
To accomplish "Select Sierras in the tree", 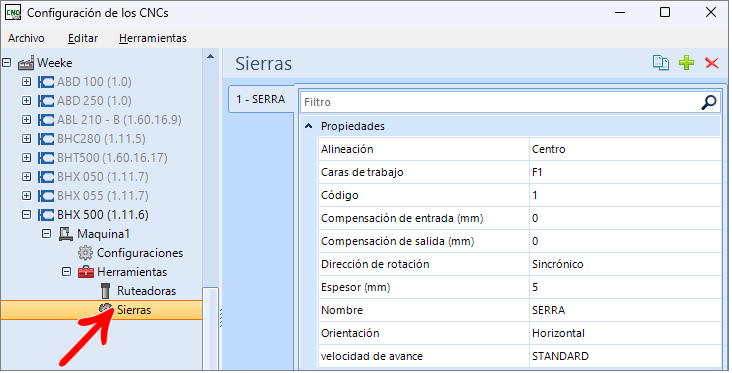I will (134, 310).
